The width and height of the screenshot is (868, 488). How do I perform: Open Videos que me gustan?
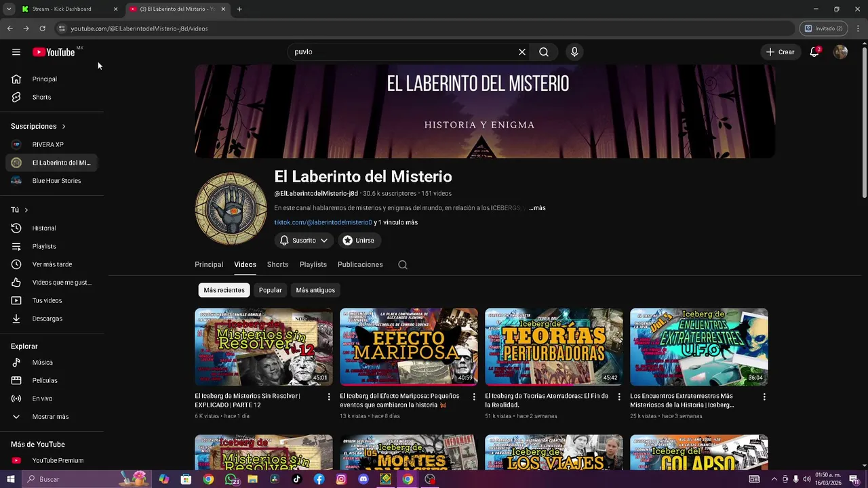point(52,283)
